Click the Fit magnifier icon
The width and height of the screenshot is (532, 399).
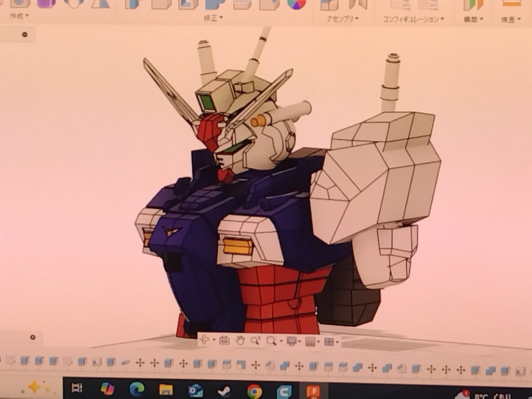coord(271,341)
